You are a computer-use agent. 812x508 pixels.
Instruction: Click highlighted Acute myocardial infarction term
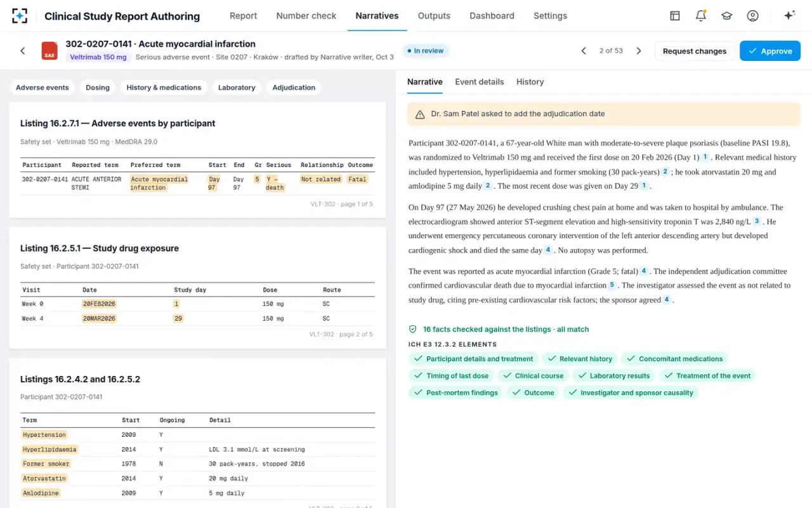click(x=159, y=184)
